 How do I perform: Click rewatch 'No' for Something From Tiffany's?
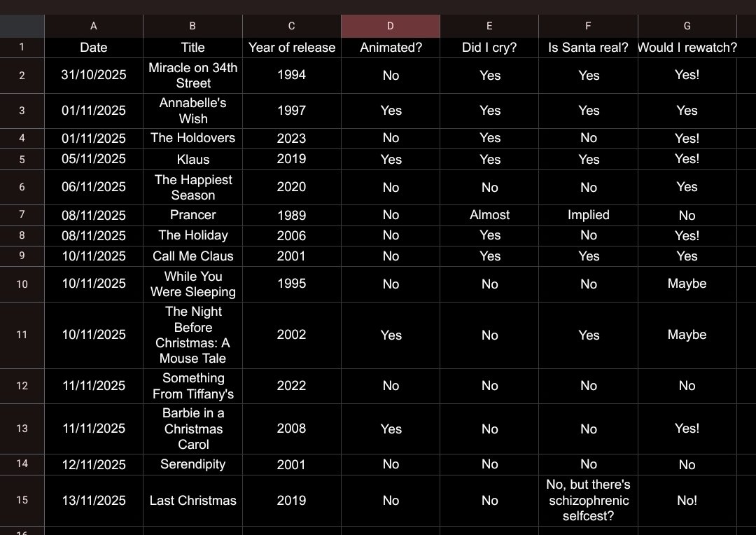point(687,386)
